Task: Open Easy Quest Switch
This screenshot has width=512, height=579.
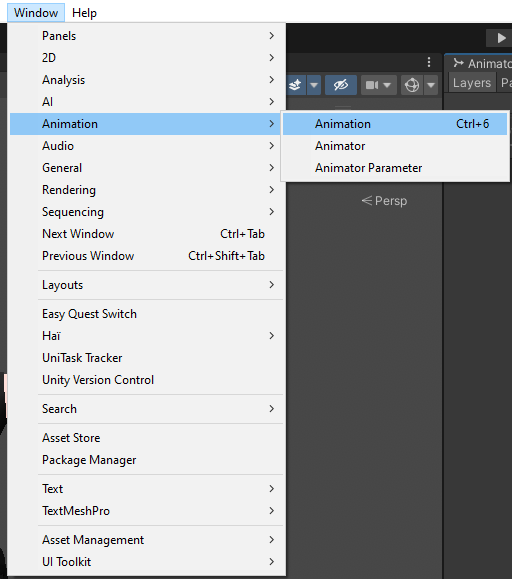Action: (148, 314)
